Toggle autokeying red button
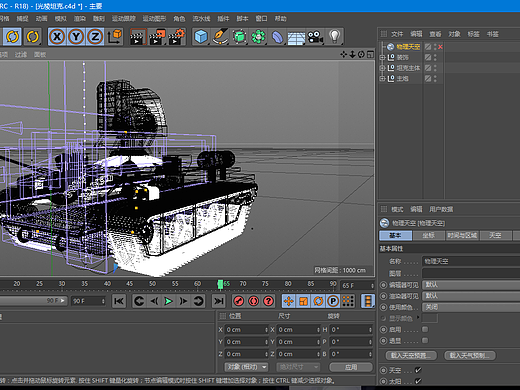 point(254,301)
